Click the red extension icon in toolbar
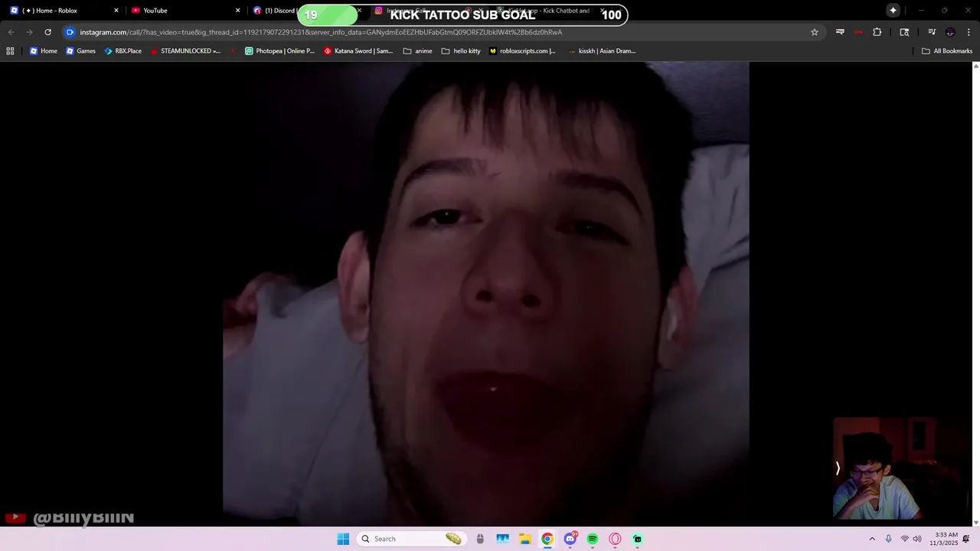Screen dimensions: 980x551 (x=858, y=32)
